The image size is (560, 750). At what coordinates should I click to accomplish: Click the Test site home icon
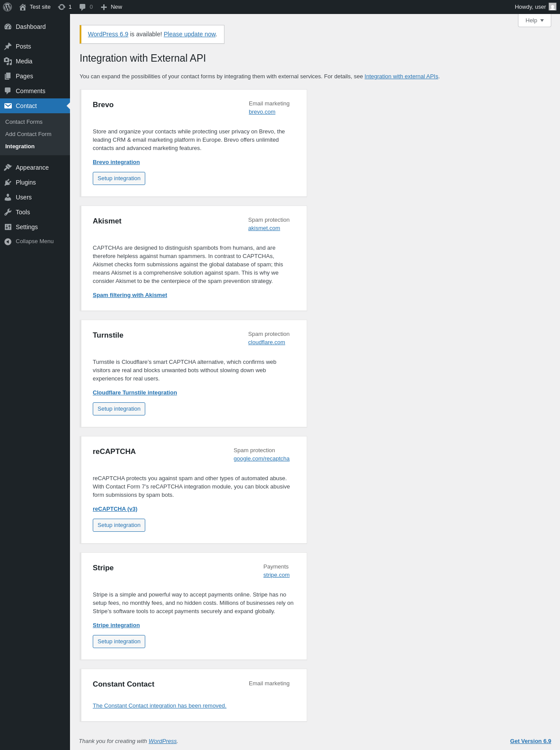pos(23,7)
